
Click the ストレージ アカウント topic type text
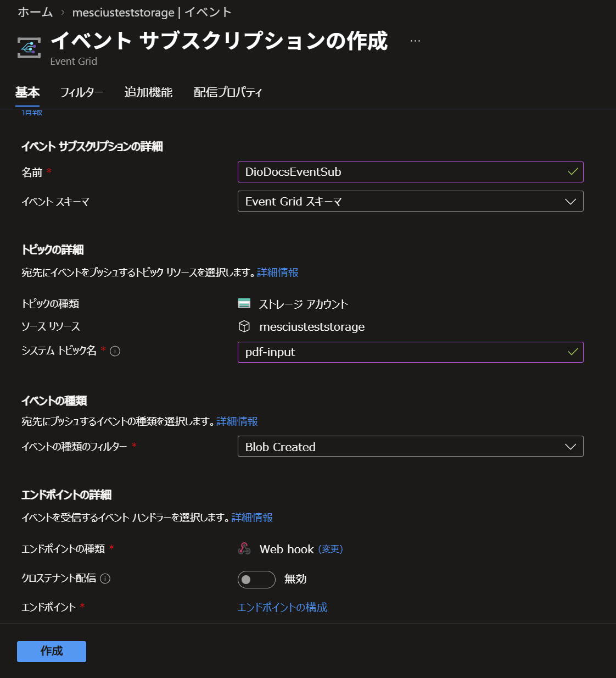[x=304, y=304]
